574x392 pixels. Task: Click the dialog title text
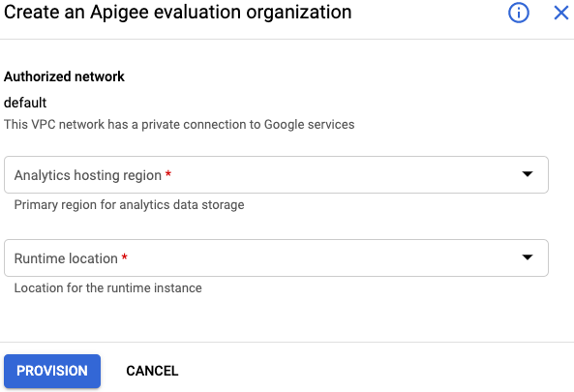point(177,12)
